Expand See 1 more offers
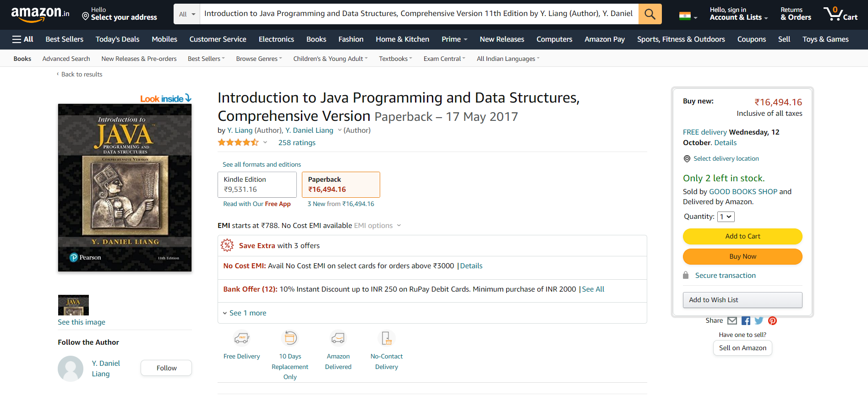Screen dimensions: 868x396 click(245, 313)
